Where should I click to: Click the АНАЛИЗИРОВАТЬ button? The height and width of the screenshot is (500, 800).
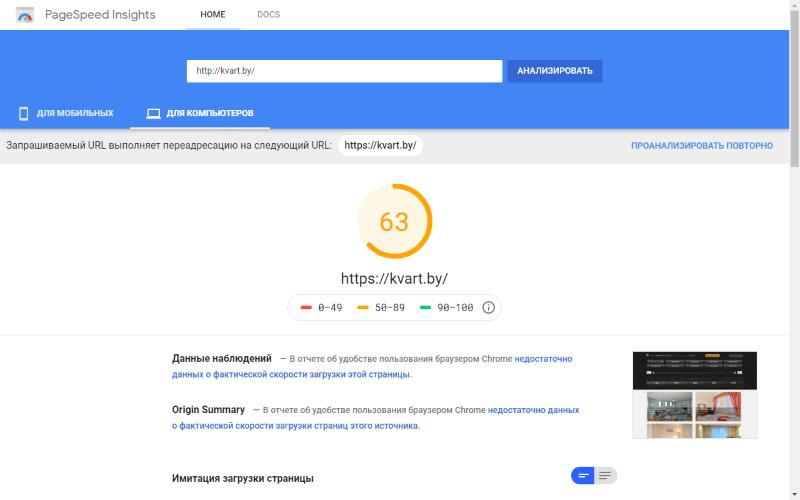(555, 71)
